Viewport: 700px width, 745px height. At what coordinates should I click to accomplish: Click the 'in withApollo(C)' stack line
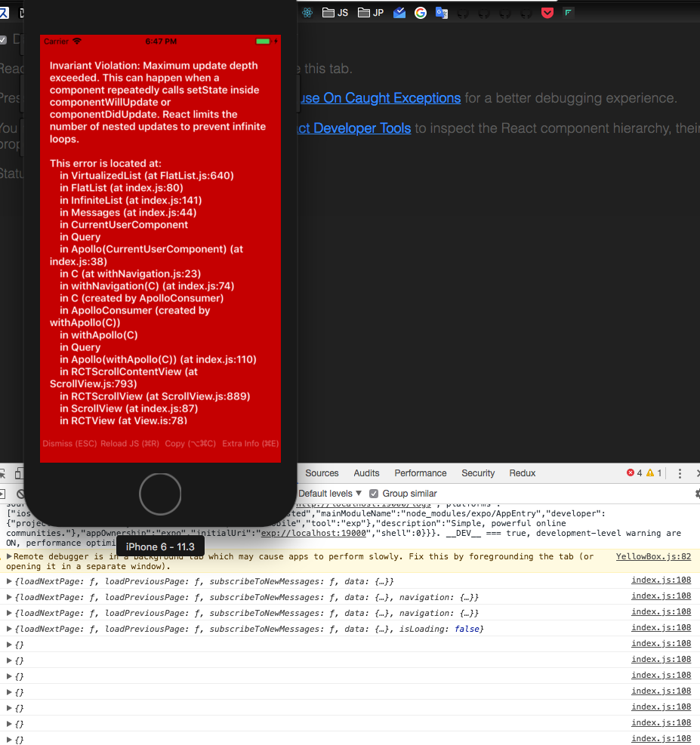[98, 335]
